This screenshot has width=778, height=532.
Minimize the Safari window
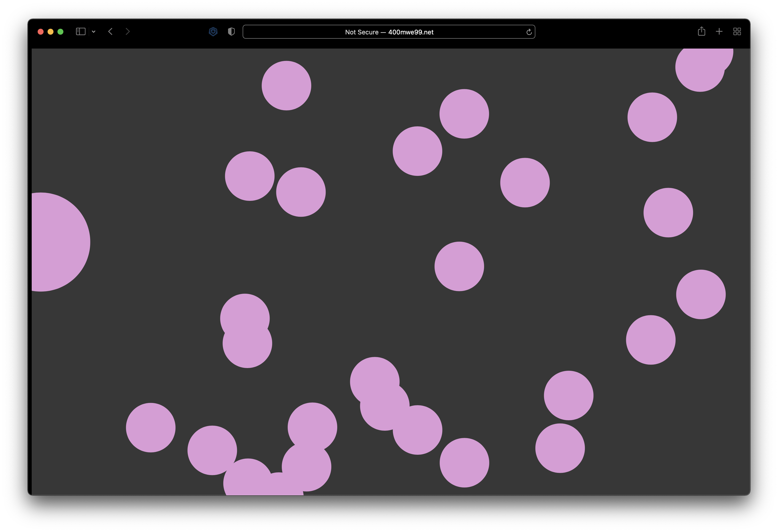point(51,32)
